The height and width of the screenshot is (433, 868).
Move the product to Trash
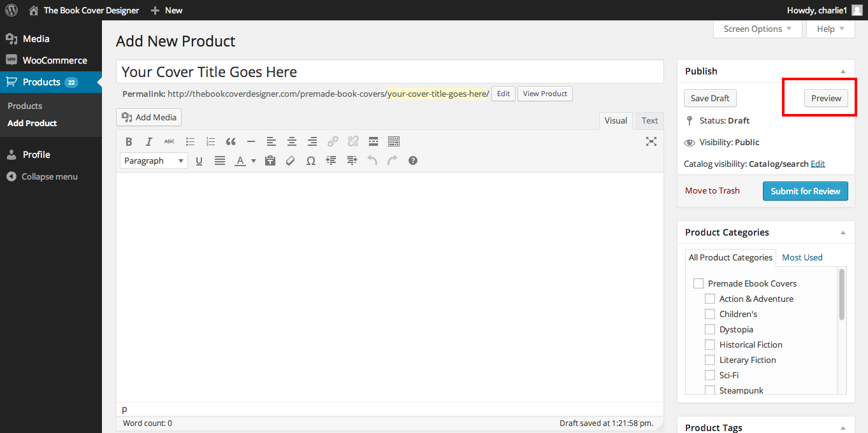pos(712,190)
